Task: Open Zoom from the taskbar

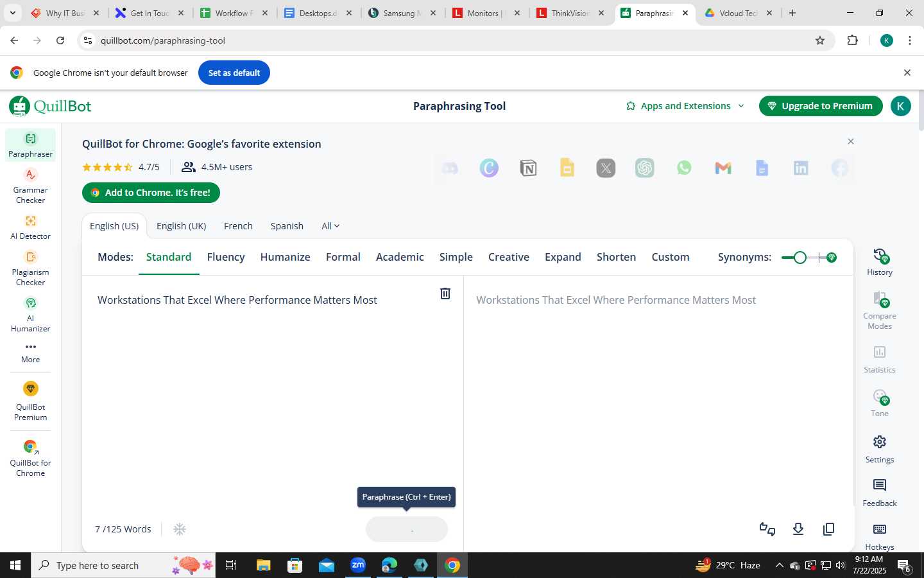Action: [358, 565]
